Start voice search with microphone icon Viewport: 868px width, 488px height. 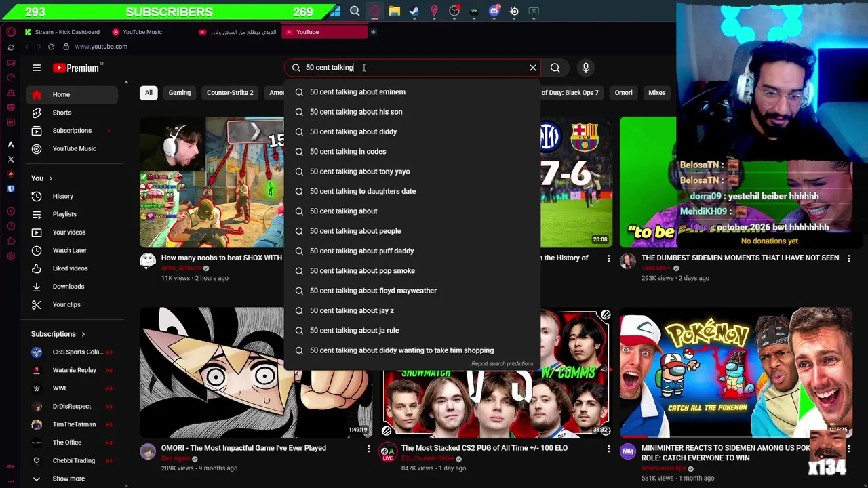[586, 68]
